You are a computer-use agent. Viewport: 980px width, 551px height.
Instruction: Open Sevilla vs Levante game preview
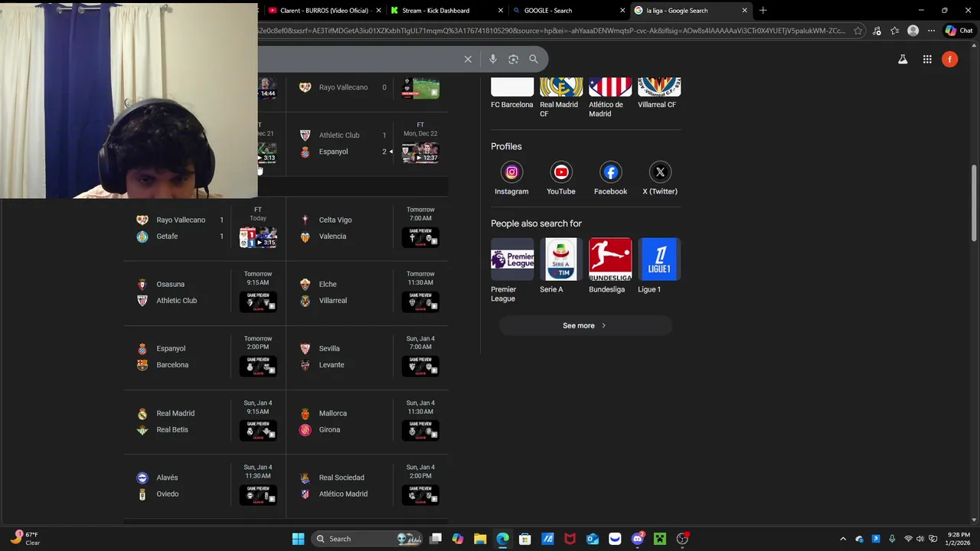click(x=420, y=366)
